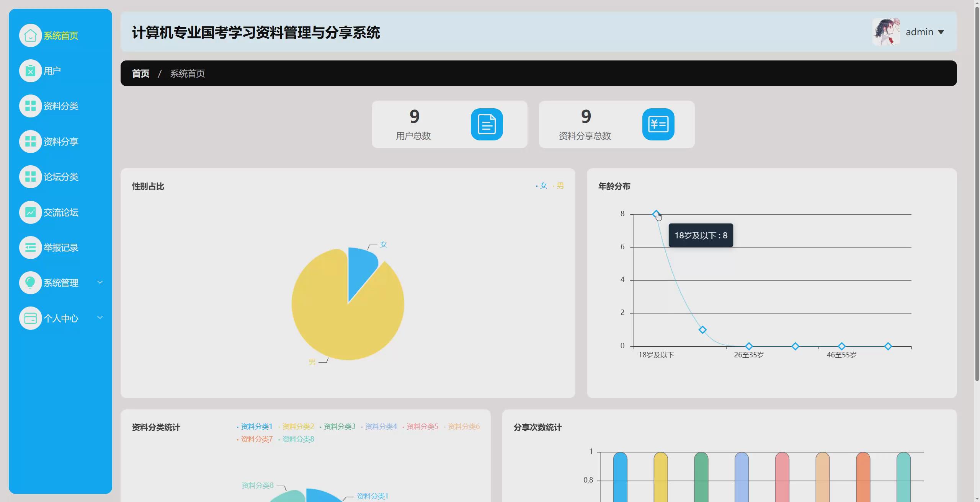This screenshot has width=980, height=502.
Task: Open the 用户 user management icon
Action: pos(30,70)
